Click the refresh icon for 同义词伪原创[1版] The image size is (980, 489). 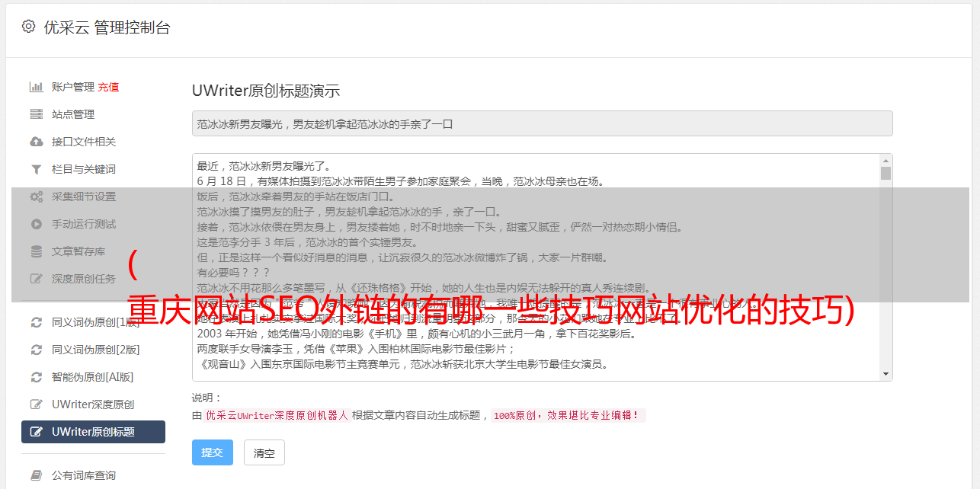[x=36, y=322]
